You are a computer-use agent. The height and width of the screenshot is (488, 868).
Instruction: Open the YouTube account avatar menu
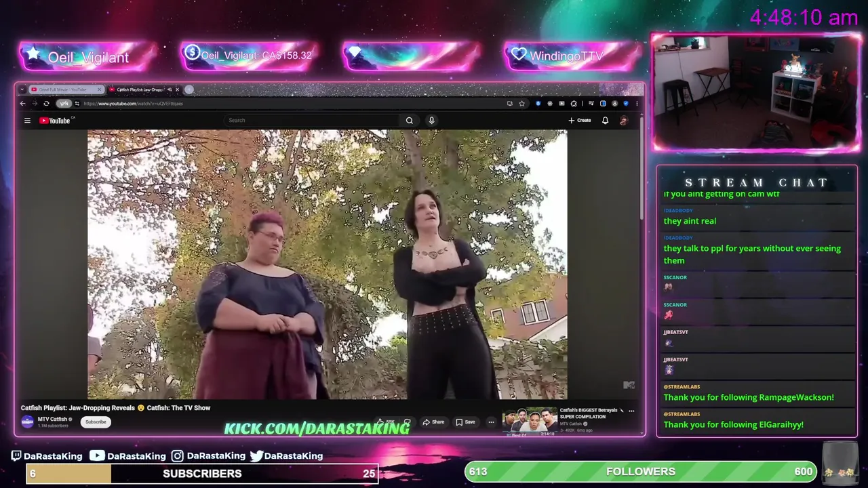(624, 121)
